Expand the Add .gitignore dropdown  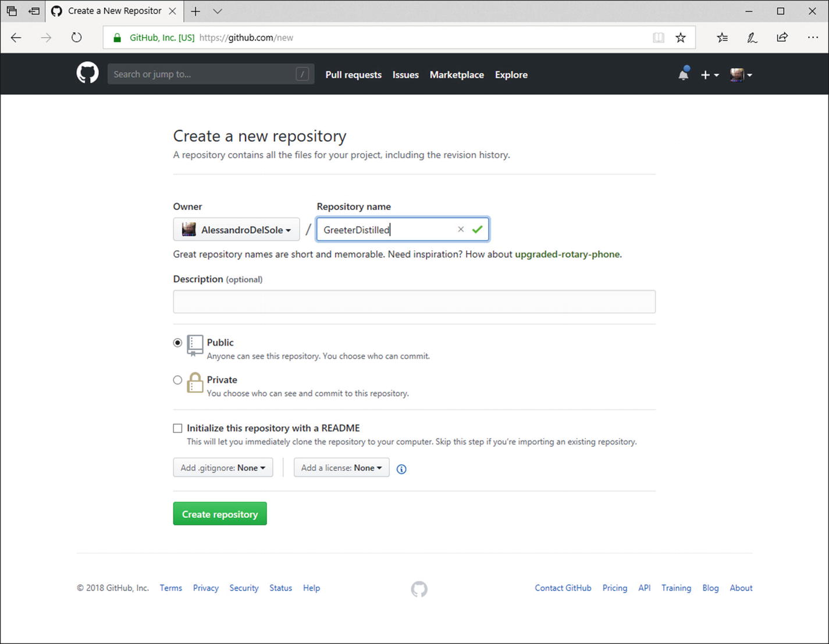223,468
